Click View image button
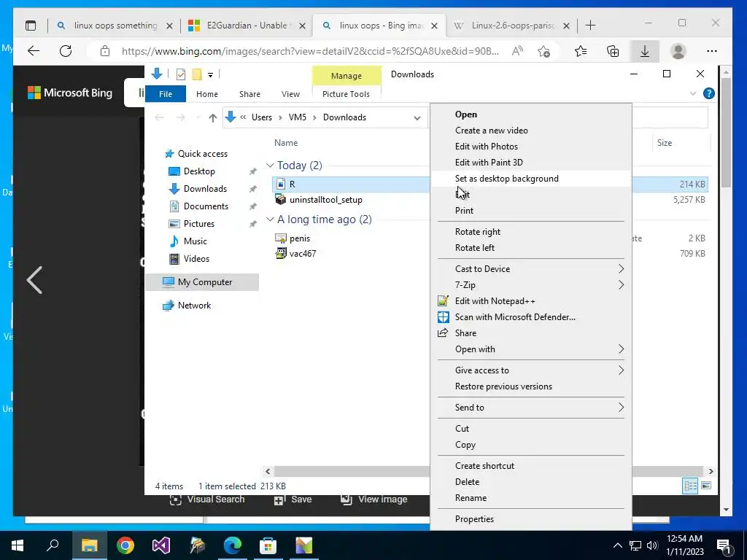The height and width of the screenshot is (560, 747). (374, 499)
